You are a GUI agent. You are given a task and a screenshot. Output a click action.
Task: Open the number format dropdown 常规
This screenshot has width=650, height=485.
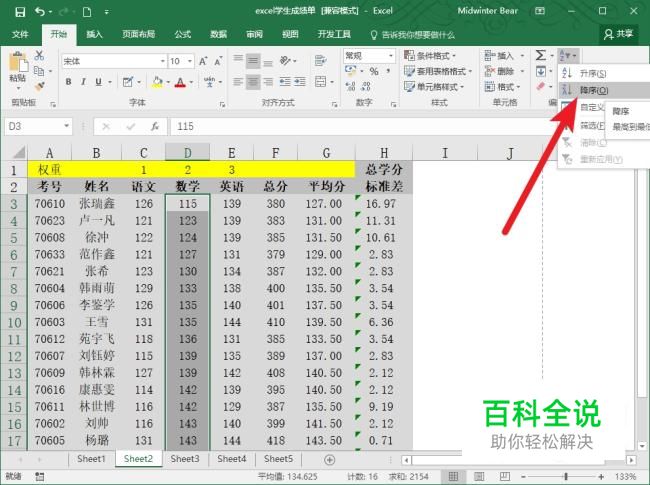pyautogui.click(x=390, y=56)
